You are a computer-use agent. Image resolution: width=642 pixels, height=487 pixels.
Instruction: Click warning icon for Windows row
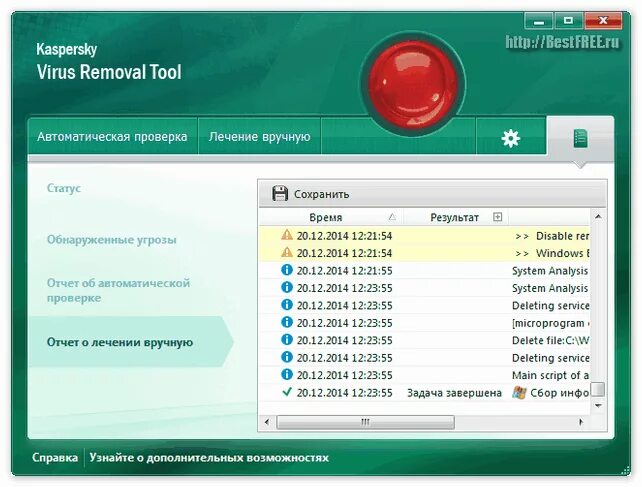[287, 252]
